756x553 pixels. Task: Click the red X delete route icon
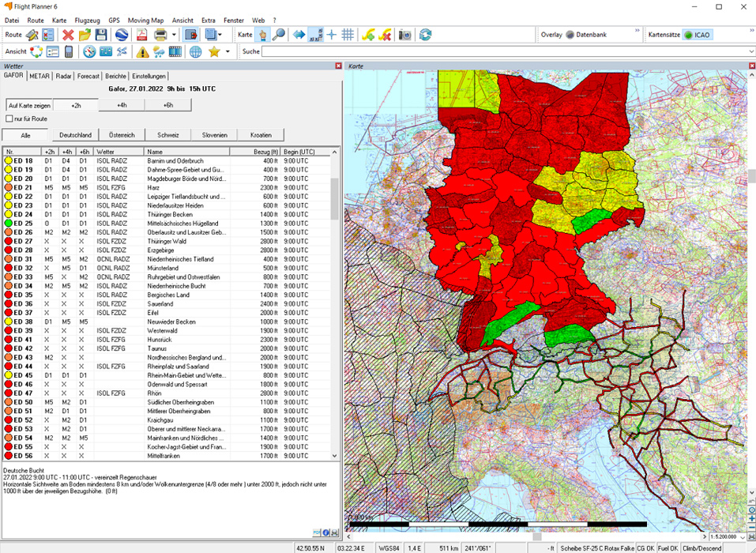click(x=68, y=35)
